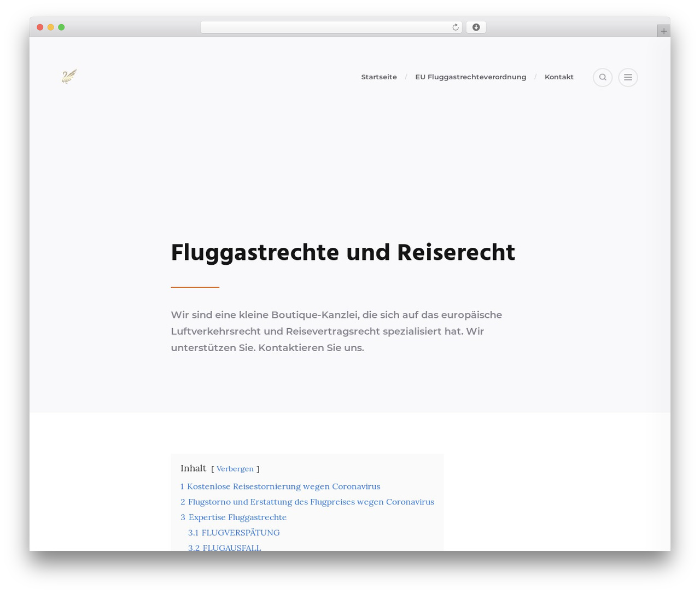Jump to Expertise Fluggastrechte section
Image resolution: width=700 pixels, height=593 pixels.
[234, 517]
